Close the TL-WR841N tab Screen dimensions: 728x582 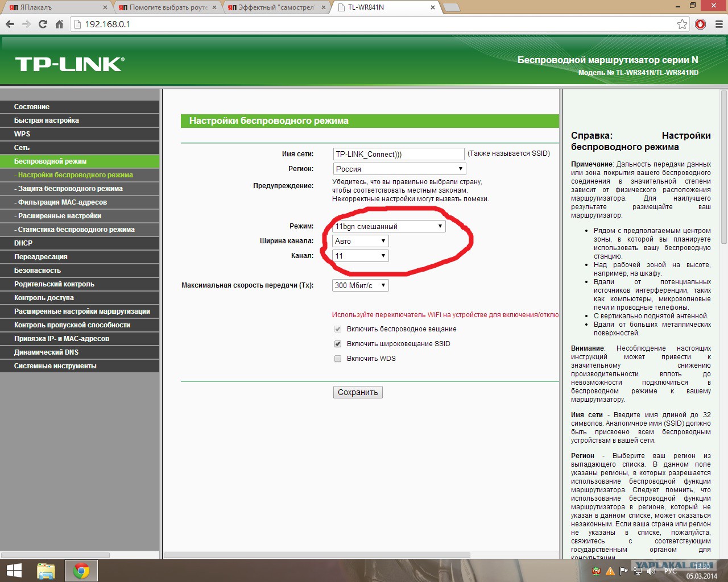(433, 7)
